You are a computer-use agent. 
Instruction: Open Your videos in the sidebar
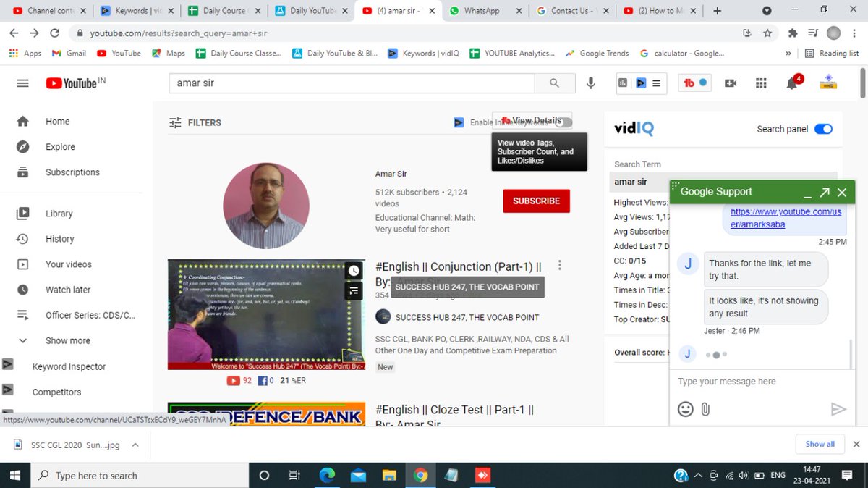[69, 264]
